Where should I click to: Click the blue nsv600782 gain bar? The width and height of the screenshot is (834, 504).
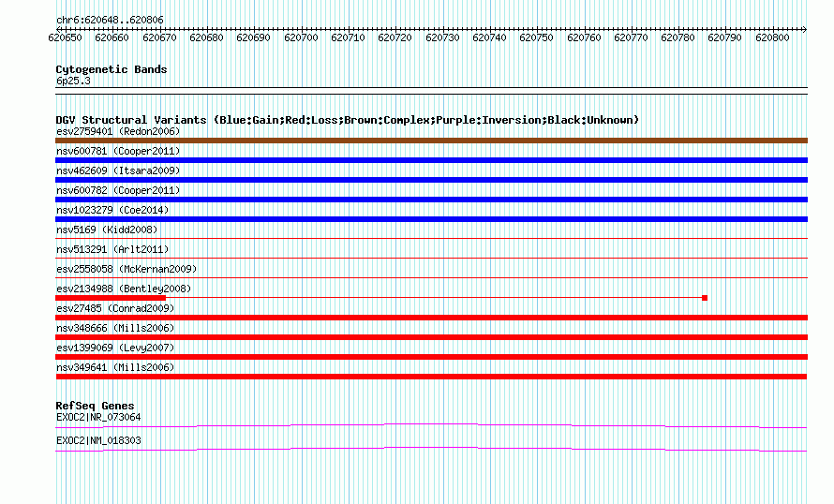(431, 200)
